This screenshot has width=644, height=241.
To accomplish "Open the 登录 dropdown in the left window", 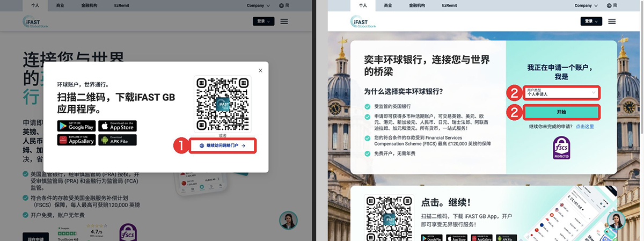I will (264, 21).
